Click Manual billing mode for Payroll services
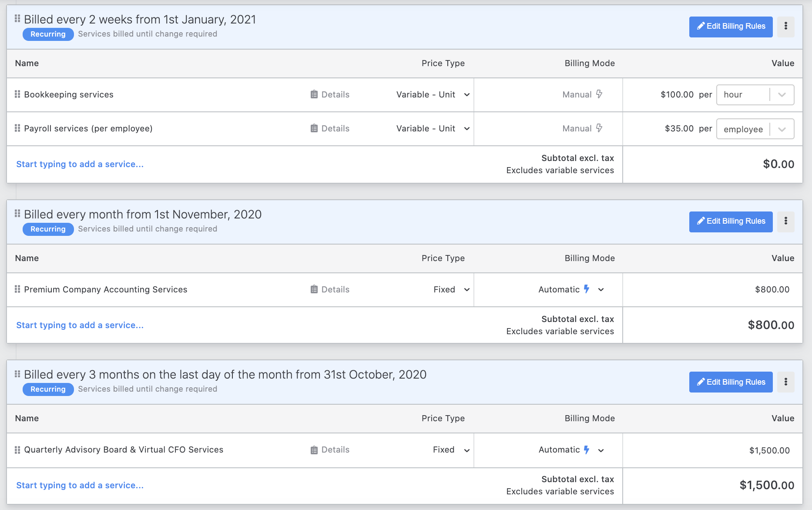Image resolution: width=812 pixels, height=510 pixels. (x=582, y=128)
